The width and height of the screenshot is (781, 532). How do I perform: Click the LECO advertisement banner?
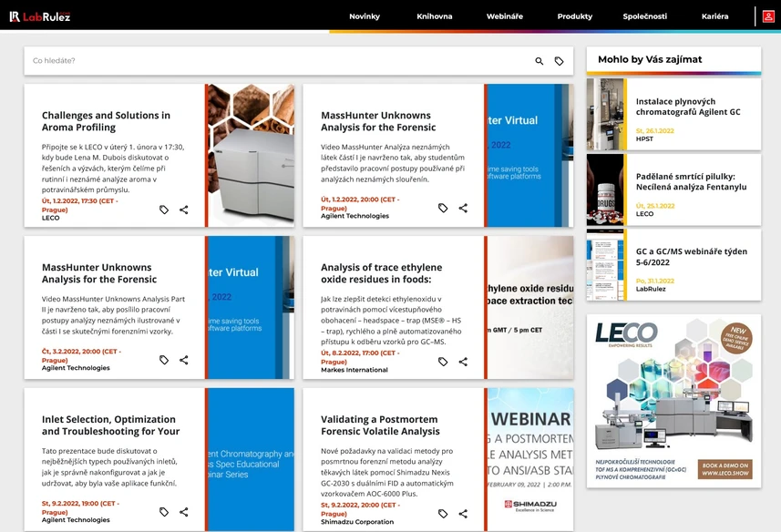coord(673,401)
